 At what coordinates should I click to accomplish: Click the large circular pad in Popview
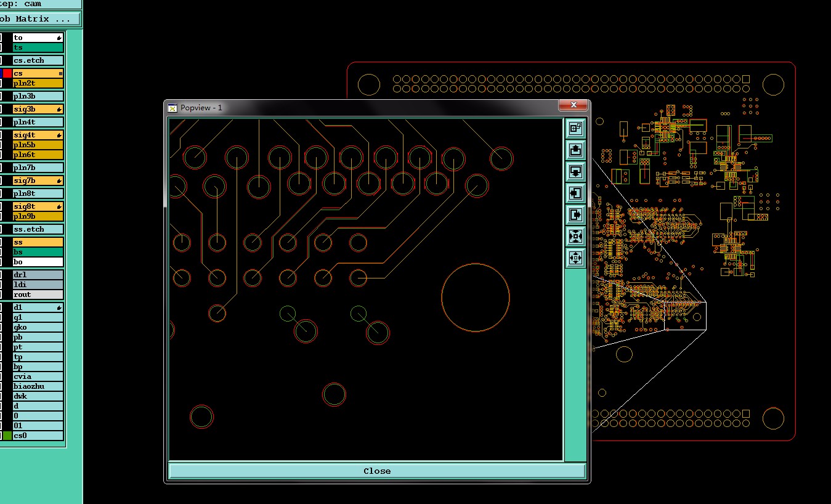point(476,298)
